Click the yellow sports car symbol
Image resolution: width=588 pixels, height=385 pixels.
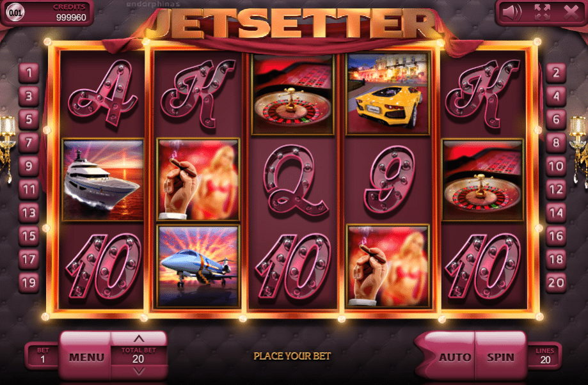388,93
